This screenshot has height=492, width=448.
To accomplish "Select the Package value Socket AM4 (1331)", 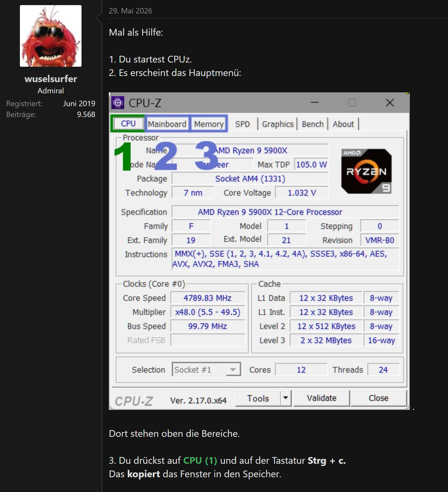I will (250, 179).
